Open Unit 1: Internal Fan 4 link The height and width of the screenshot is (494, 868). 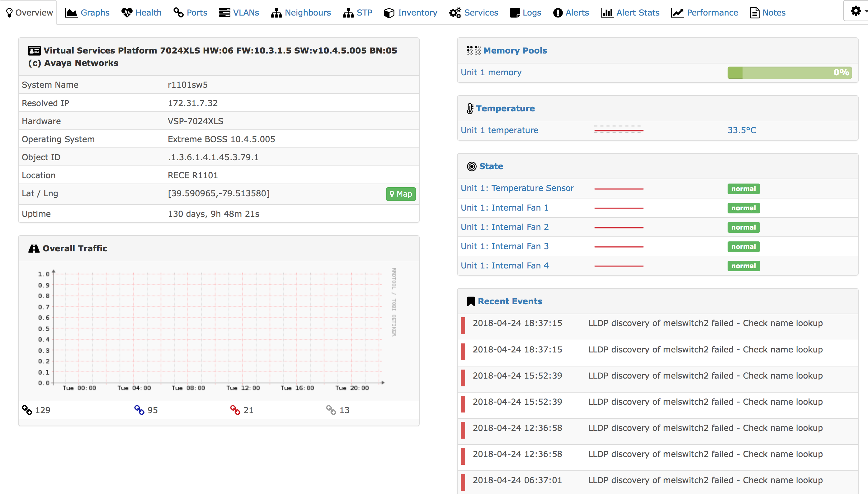[x=504, y=266]
